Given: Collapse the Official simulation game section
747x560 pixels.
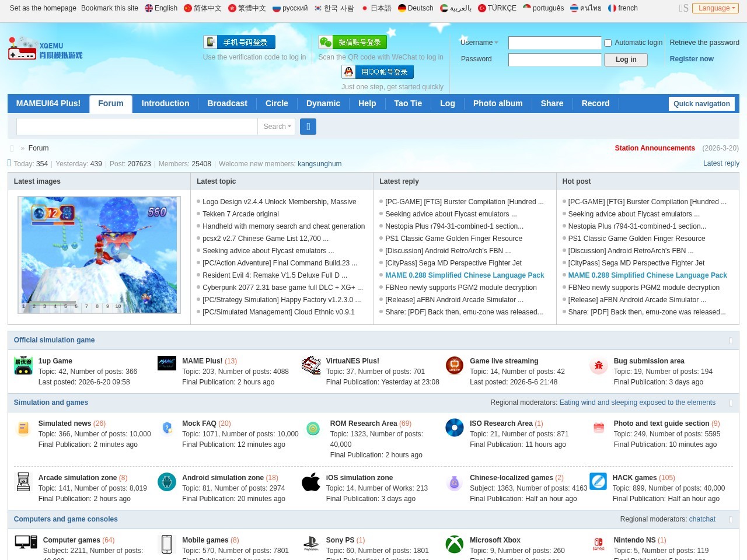Looking at the screenshot, I should (731, 341).
